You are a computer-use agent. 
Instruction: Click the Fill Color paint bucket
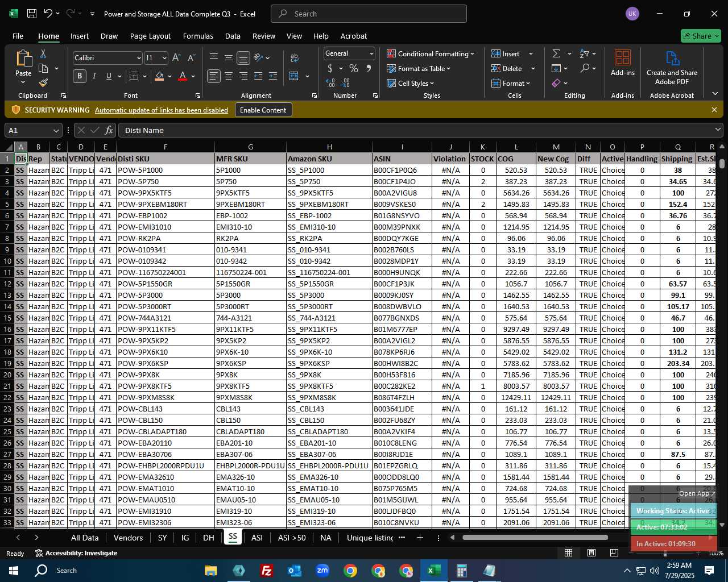coord(159,76)
